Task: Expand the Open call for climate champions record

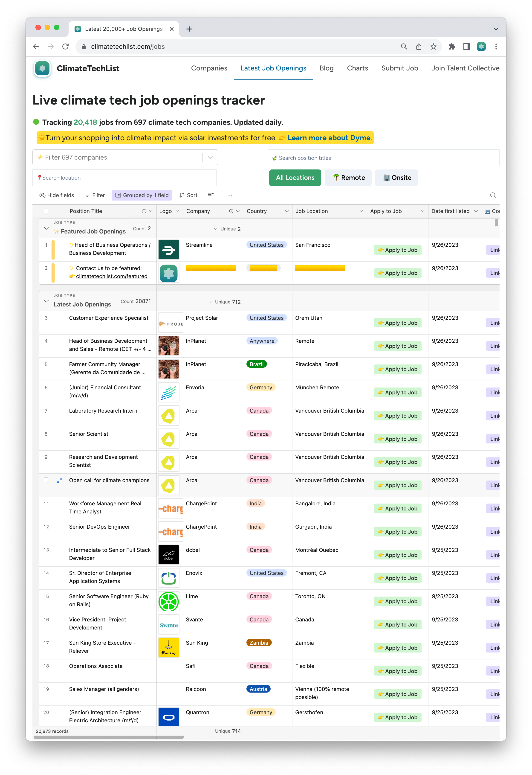Action: (x=59, y=481)
